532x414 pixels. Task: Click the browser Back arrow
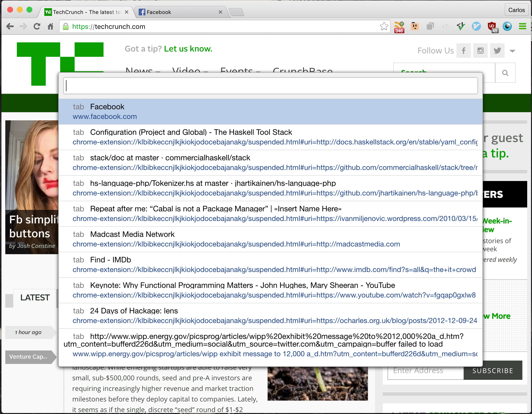tap(10, 26)
